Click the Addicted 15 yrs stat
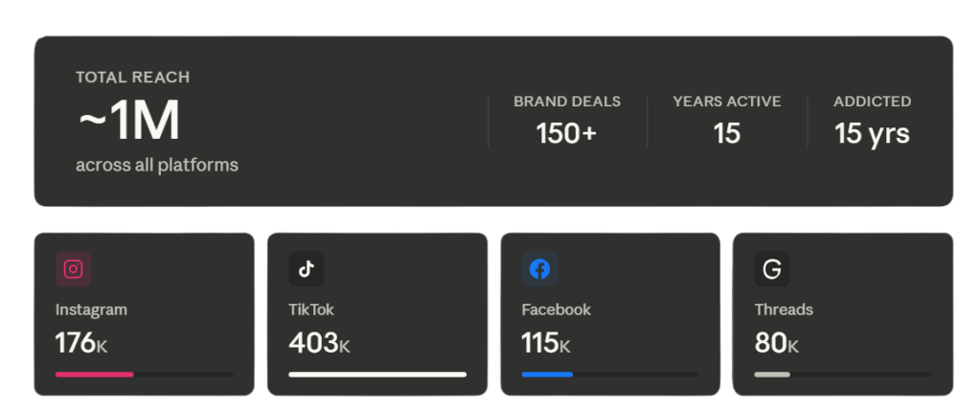 pyautogui.click(x=872, y=133)
